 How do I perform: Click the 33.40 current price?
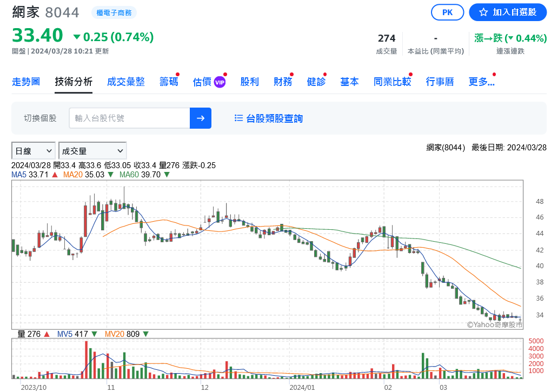[38, 35]
